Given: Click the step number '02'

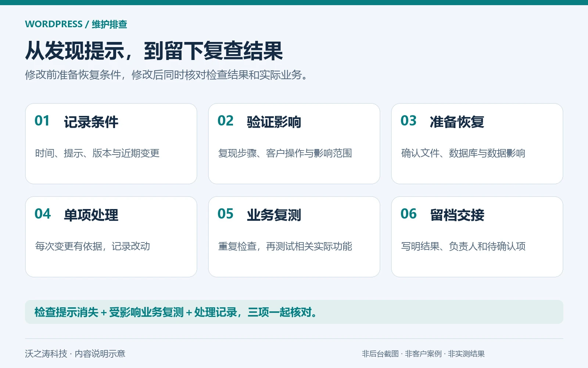Looking at the screenshot, I should click(x=225, y=121).
